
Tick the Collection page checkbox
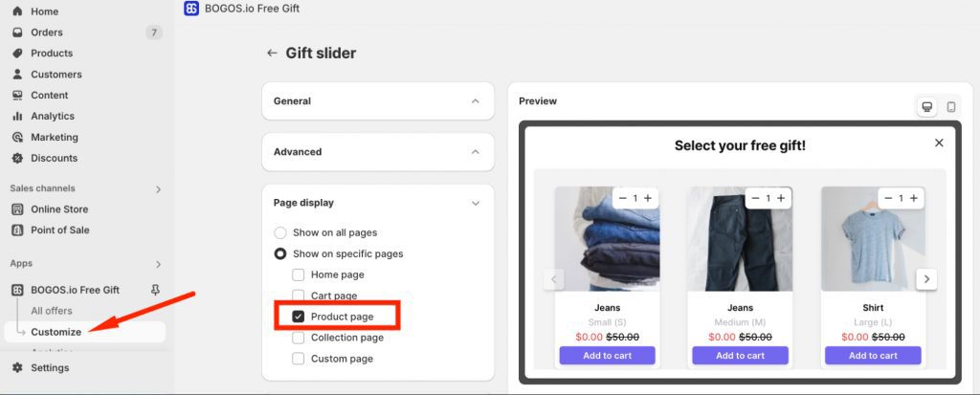coord(299,338)
